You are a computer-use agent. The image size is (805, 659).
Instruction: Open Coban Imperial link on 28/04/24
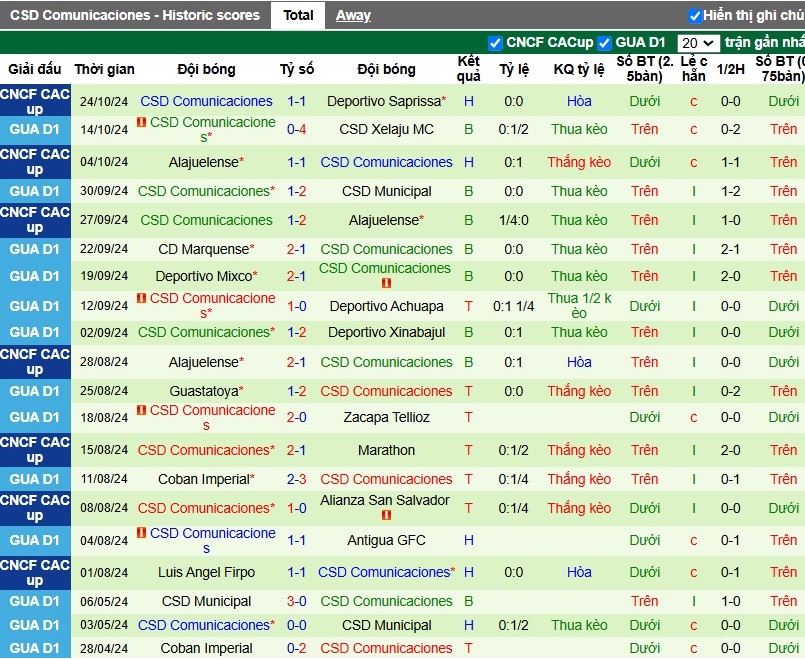[x=206, y=649]
